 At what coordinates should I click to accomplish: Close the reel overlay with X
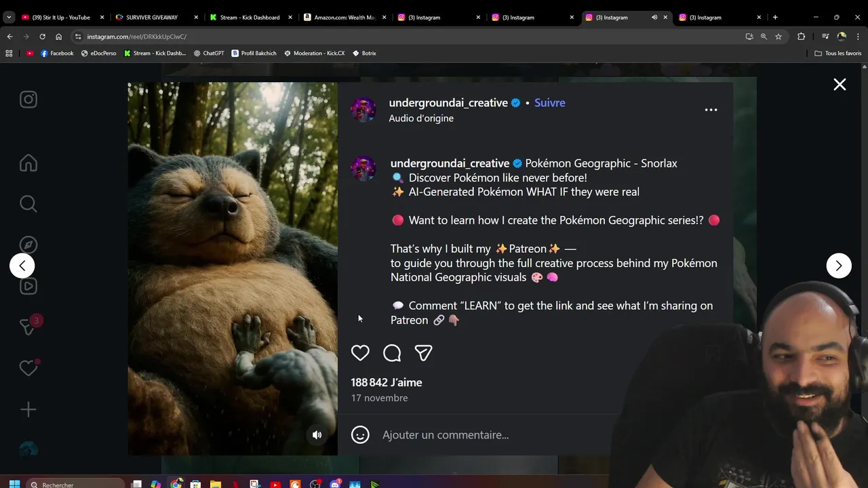[840, 85]
